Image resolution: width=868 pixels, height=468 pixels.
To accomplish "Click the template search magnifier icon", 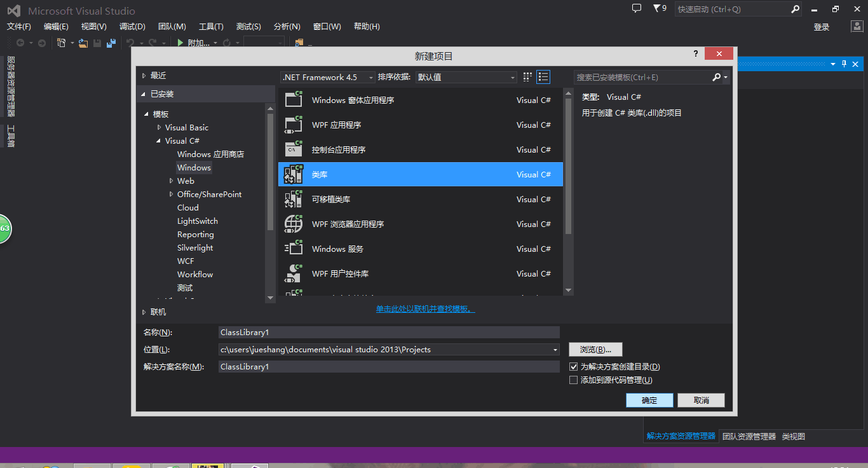I will pos(717,77).
